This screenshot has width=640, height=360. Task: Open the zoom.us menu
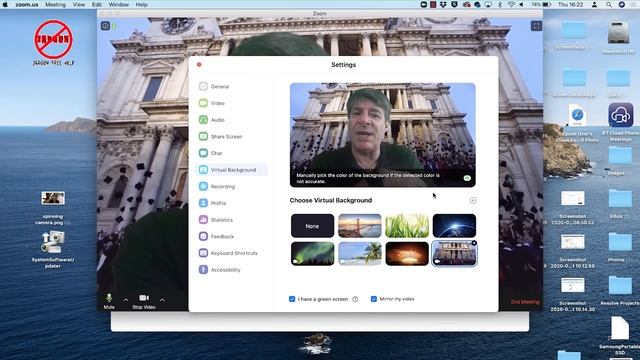tap(27, 4)
